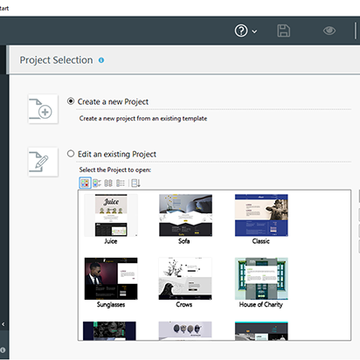Viewport: 360px width, 360px height.
Task: Click the info icon beside Project Selection
Action: [101, 60]
